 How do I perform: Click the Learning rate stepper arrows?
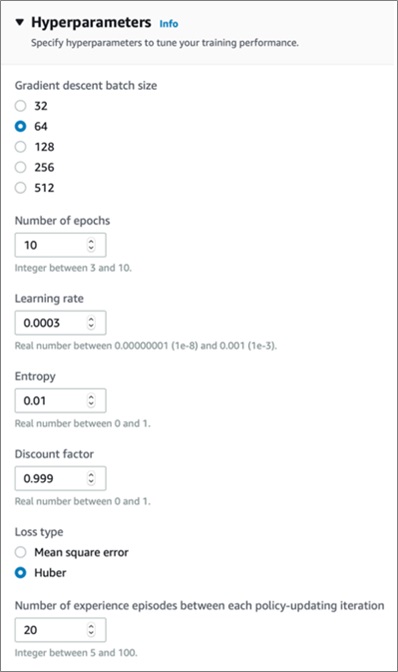pyautogui.click(x=91, y=323)
